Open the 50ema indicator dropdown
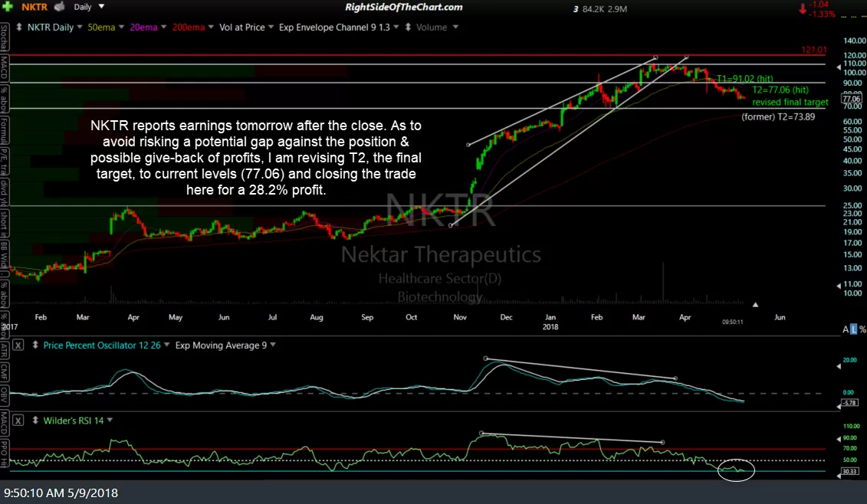 [x=122, y=27]
